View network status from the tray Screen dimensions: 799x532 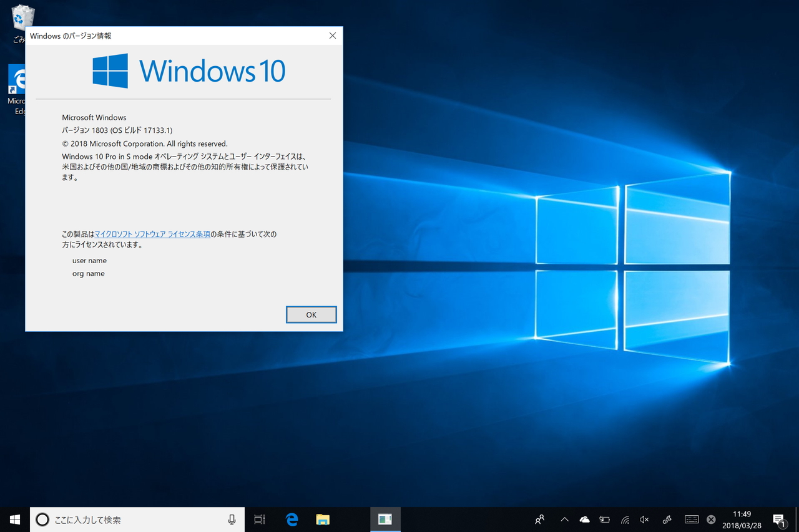click(x=624, y=519)
